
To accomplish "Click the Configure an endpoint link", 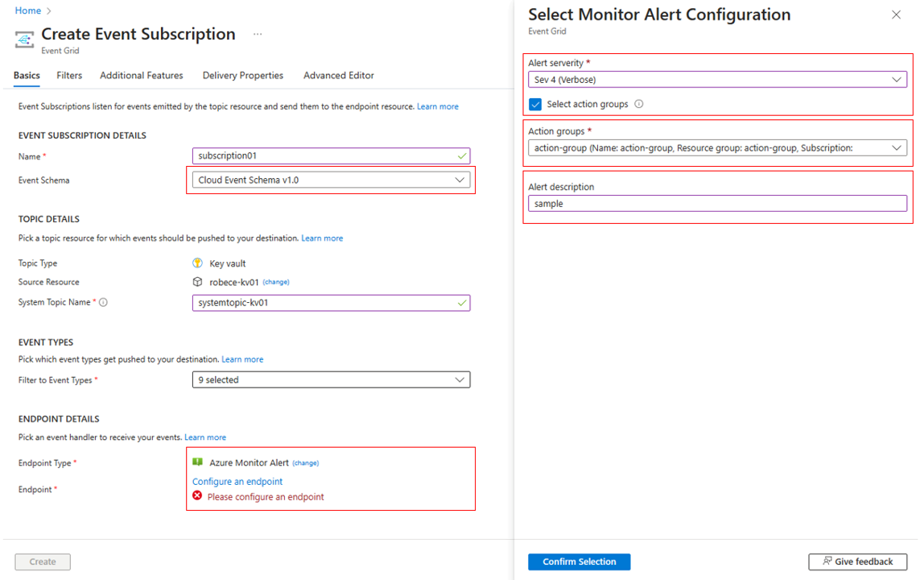I will tap(237, 482).
